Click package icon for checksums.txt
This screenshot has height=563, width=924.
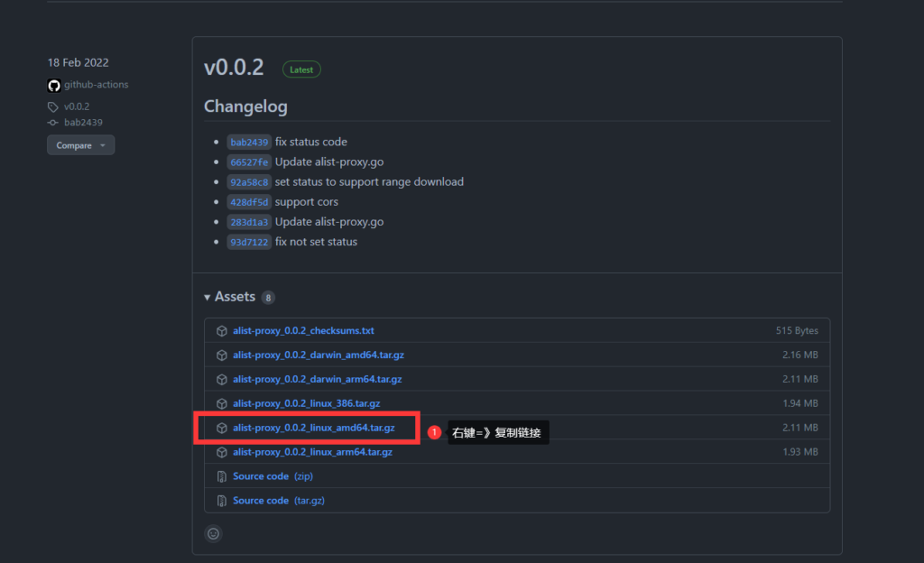[x=222, y=331]
